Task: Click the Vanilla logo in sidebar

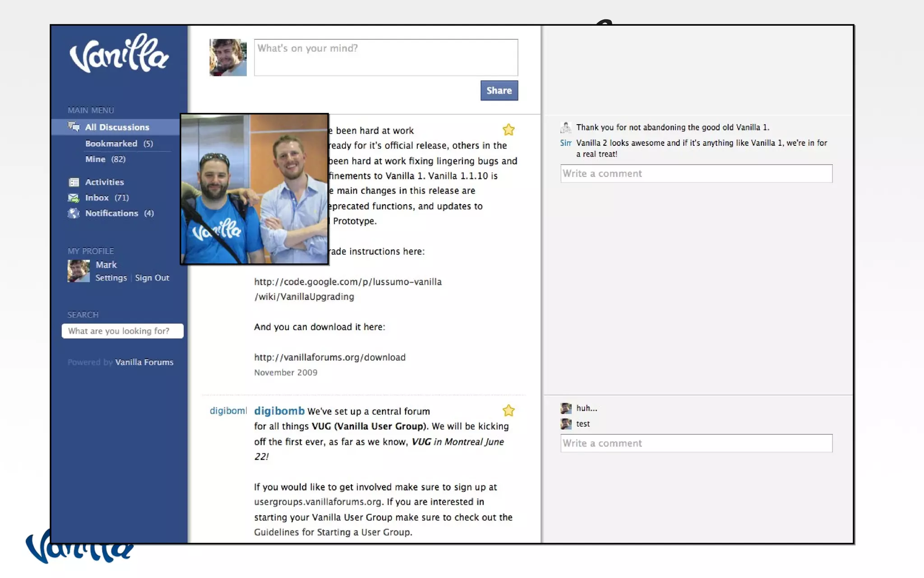Action: click(119, 54)
